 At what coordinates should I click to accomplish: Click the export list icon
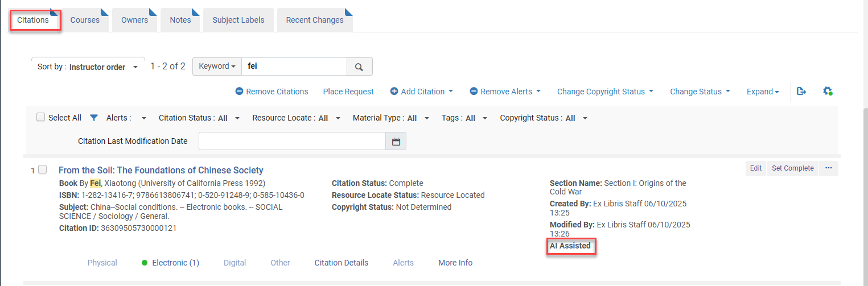point(801,91)
